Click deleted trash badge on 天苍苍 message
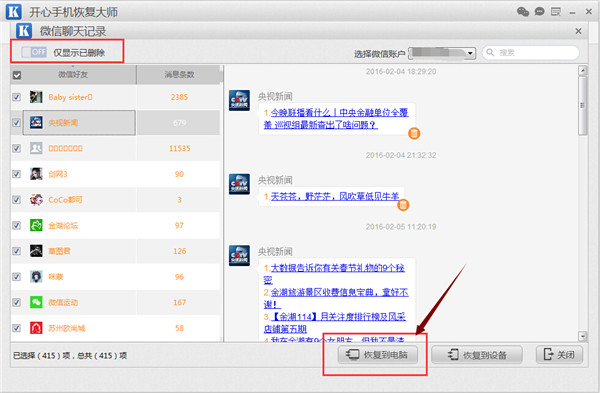This screenshot has height=393, width=600. pos(403,205)
